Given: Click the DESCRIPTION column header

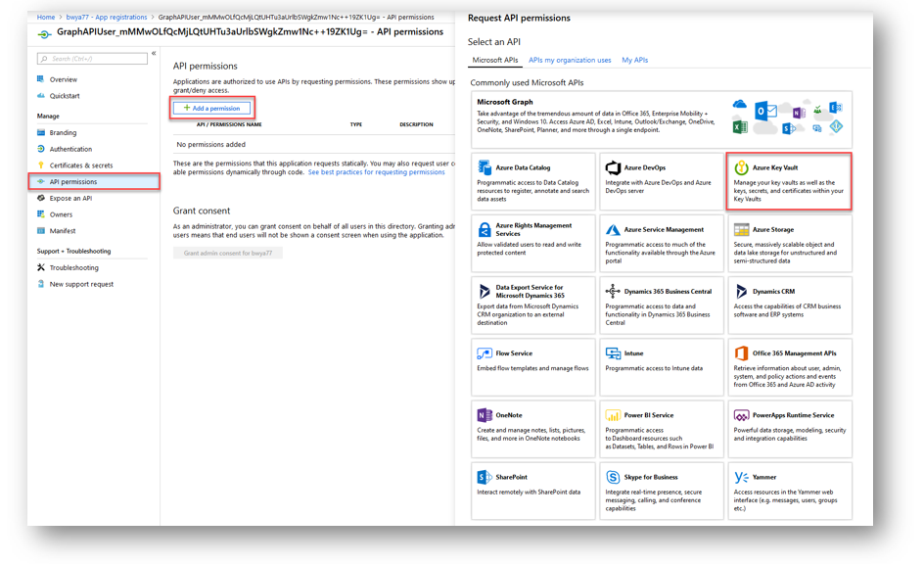Looking at the screenshot, I should click(x=416, y=124).
